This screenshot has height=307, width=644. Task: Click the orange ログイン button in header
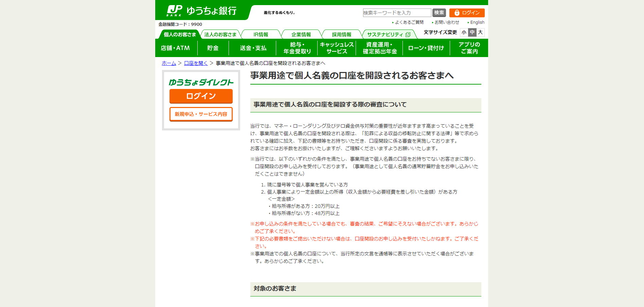coord(467,13)
